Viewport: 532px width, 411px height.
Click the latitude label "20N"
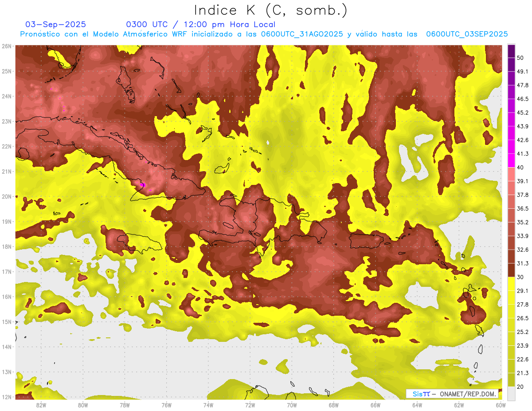(x=6, y=196)
